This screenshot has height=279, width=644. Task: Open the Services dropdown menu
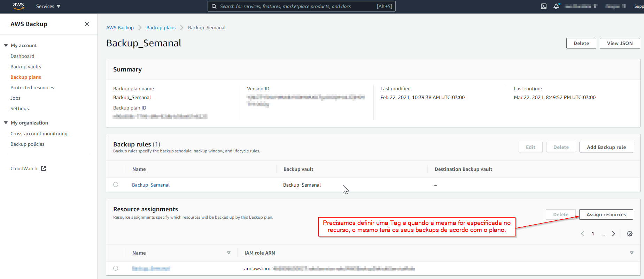point(48,6)
